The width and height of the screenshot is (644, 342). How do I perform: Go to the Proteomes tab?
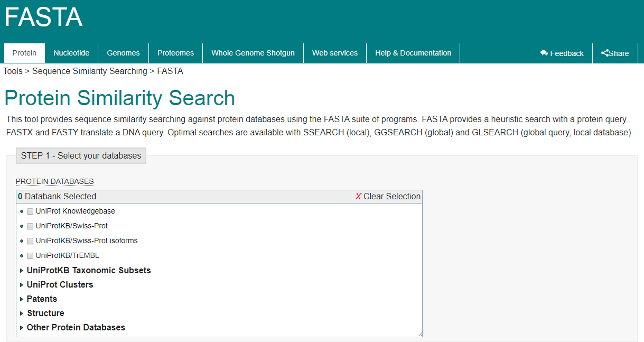[175, 53]
